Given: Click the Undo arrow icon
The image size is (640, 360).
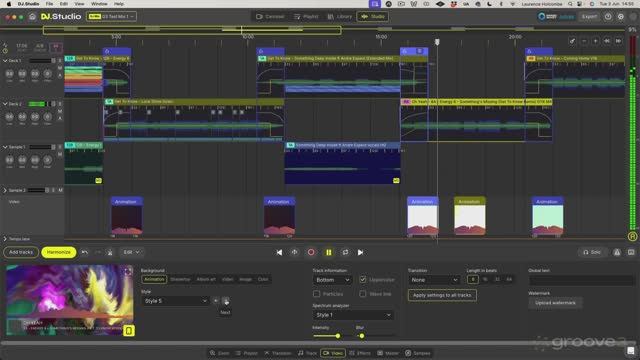Looking at the screenshot, I should point(85,252).
